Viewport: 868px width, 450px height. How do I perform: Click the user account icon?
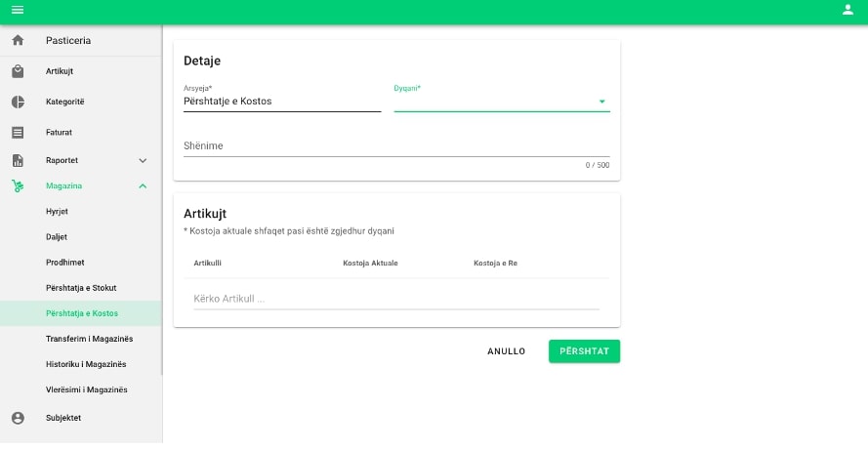pyautogui.click(x=847, y=10)
